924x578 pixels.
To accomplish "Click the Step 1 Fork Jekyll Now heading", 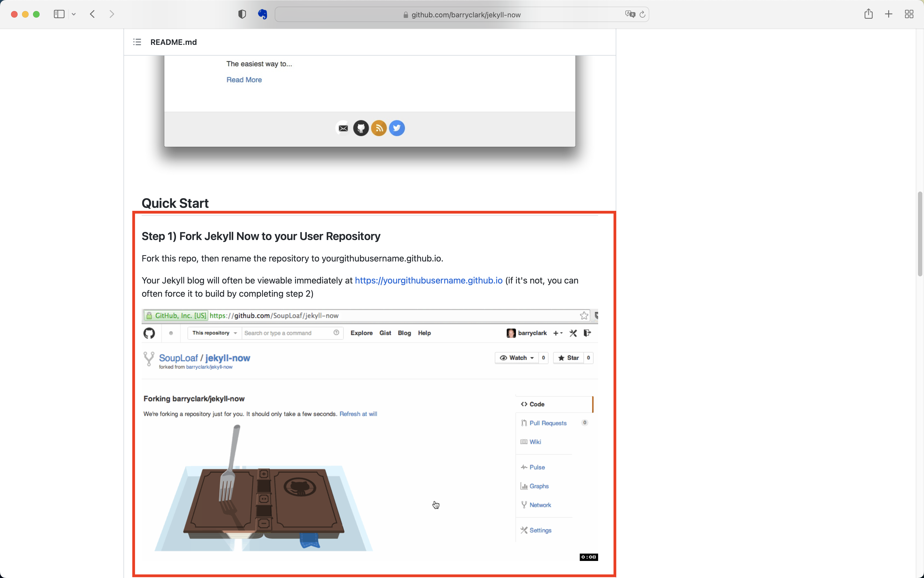I will coord(261,236).
